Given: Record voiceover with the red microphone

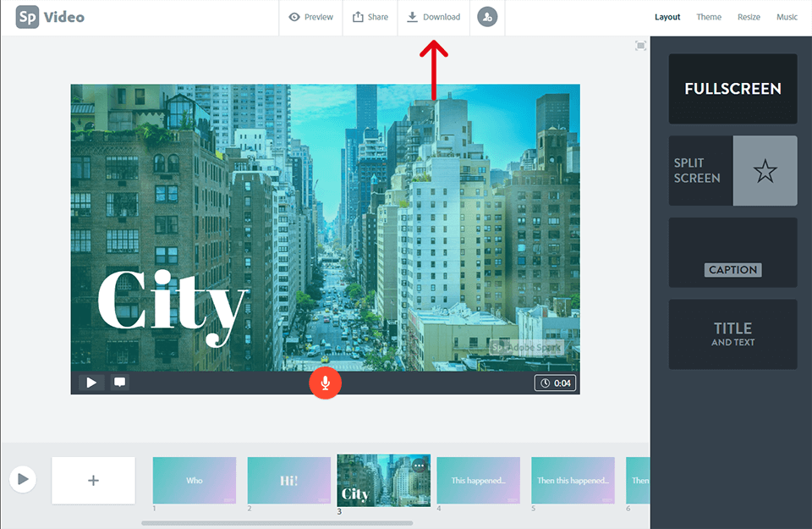Looking at the screenshot, I should (x=325, y=383).
